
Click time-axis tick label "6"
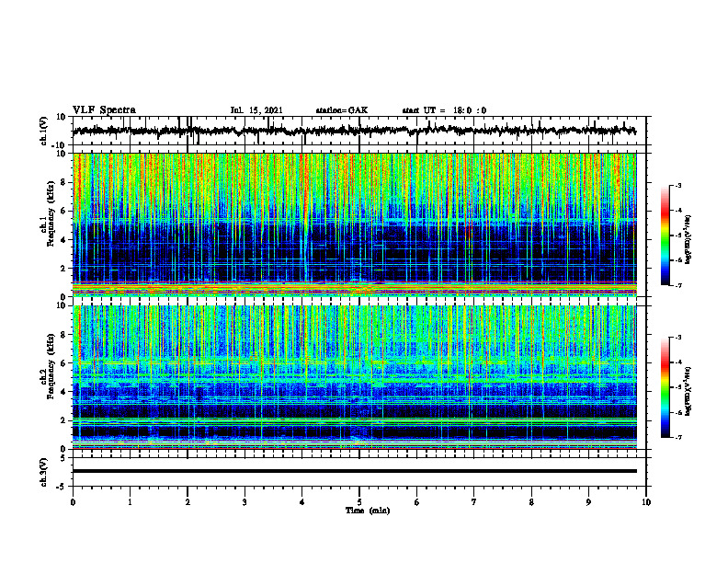417,502
